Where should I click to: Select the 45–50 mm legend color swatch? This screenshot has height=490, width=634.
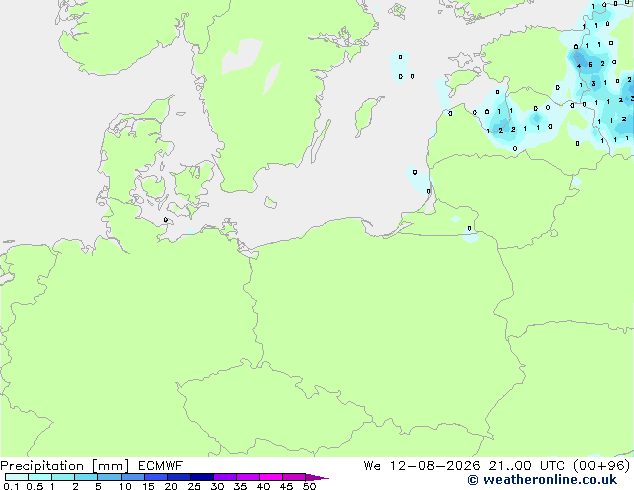click(x=294, y=477)
